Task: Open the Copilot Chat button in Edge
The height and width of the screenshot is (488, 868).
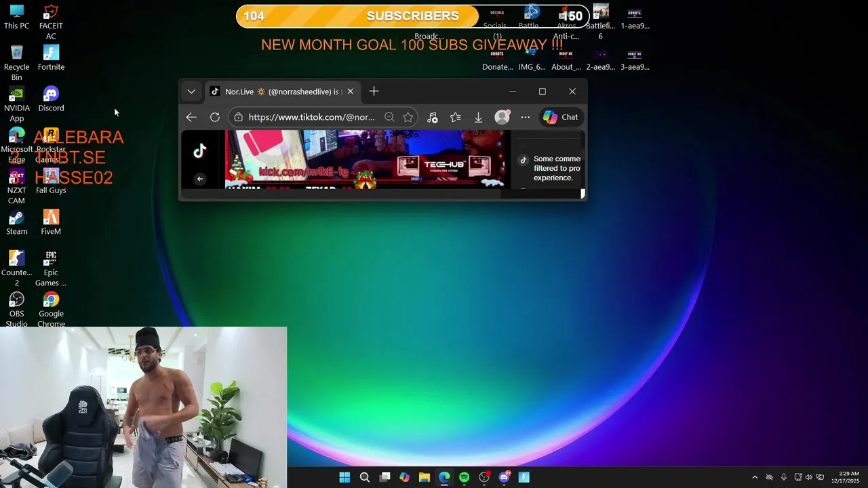Action: pos(561,117)
